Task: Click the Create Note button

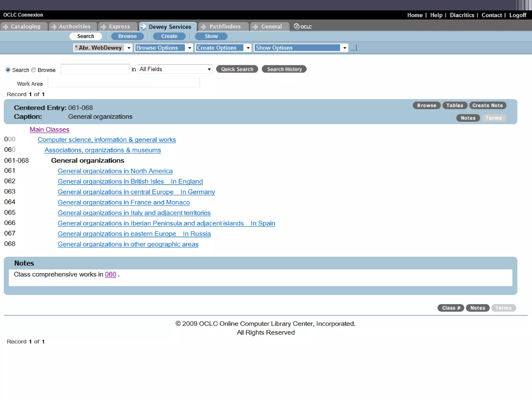Action: coord(487,105)
